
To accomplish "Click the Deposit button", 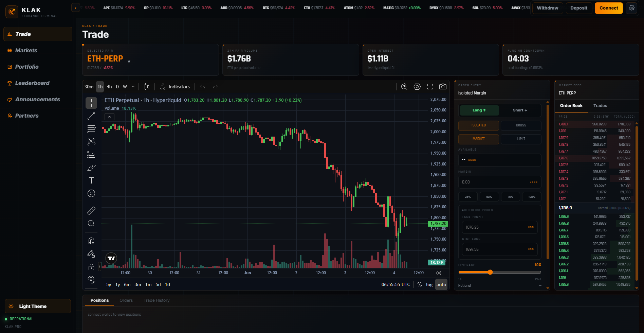I will coord(579,8).
